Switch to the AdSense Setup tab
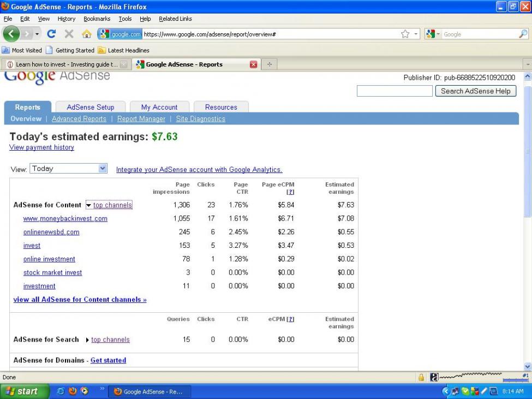The width and height of the screenshot is (532, 399). (90, 108)
